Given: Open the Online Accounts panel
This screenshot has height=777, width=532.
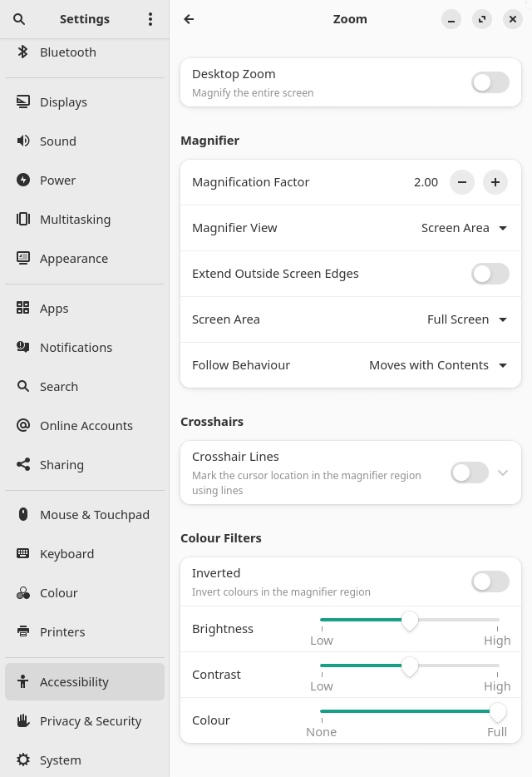Looking at the screenshot, I should (85, 426).
